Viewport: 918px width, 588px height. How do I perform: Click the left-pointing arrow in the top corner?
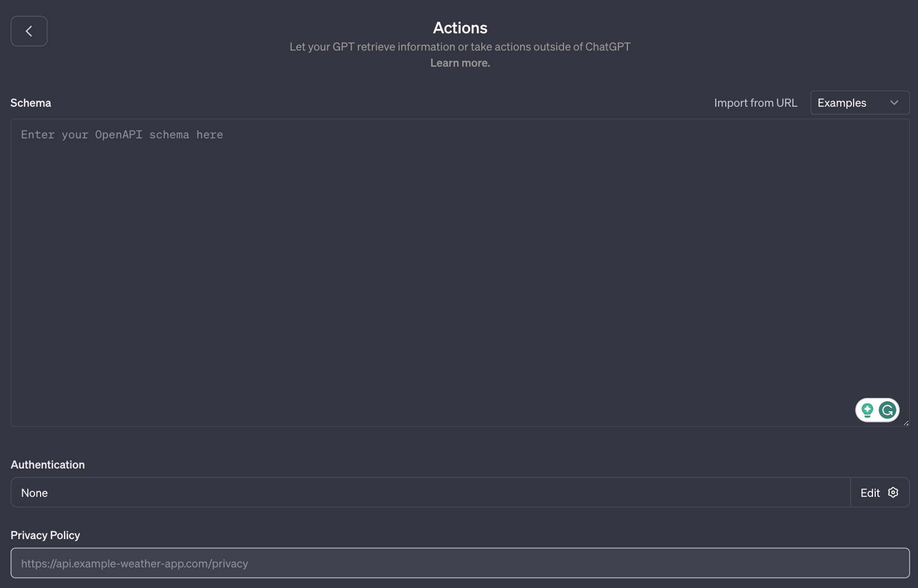click(x=28, y=31)
